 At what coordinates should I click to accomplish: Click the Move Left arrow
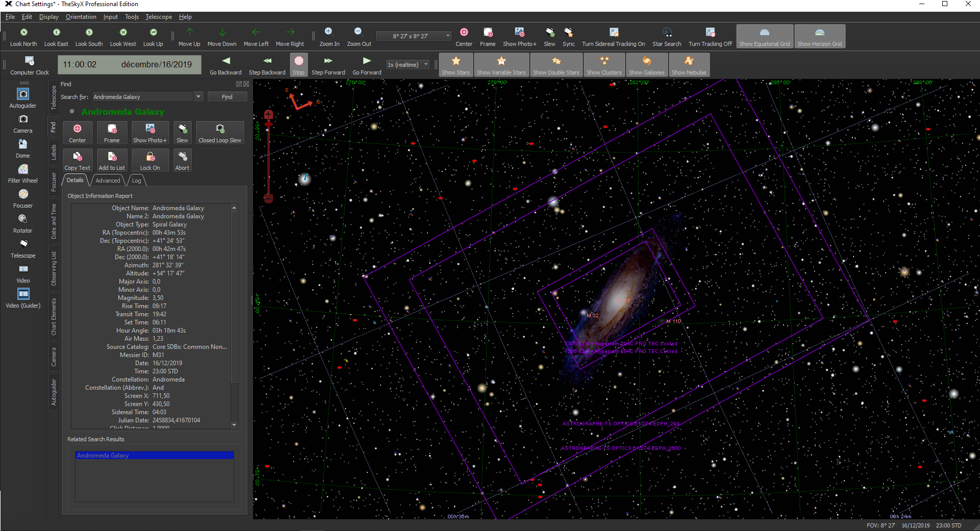[256, 37]
